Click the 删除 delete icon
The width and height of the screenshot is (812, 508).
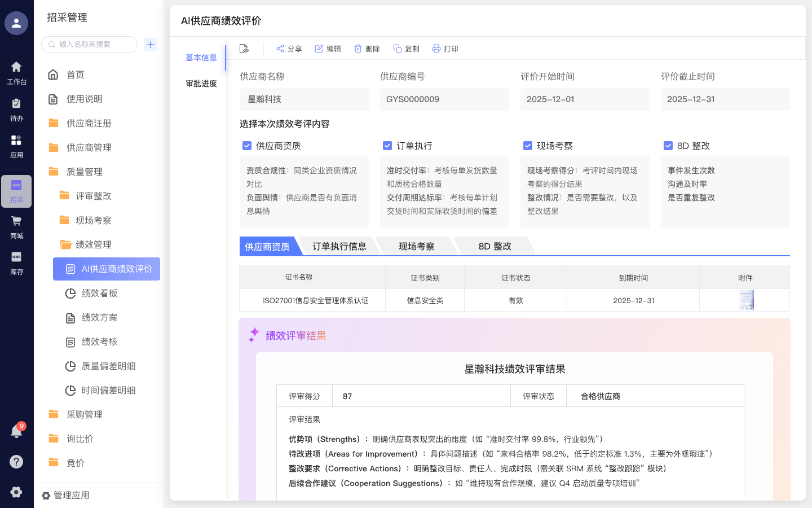359,49
